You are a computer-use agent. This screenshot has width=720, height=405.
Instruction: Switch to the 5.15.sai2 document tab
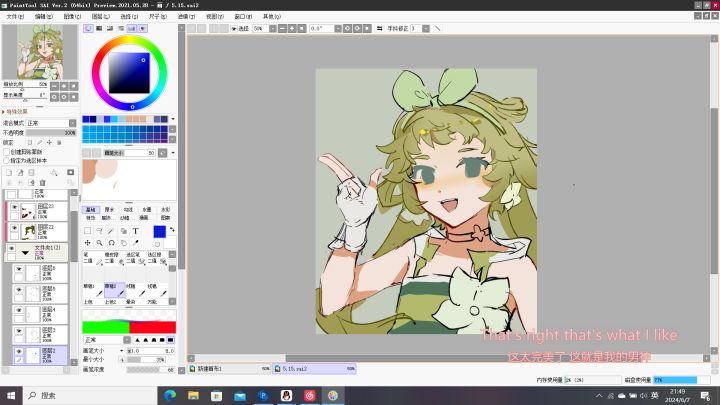click(315, 369)
